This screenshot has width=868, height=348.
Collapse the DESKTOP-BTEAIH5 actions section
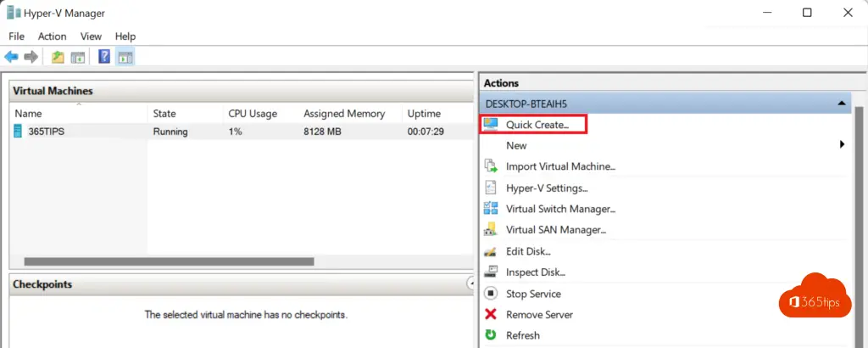pyautogui.click(x=842, y=104)
